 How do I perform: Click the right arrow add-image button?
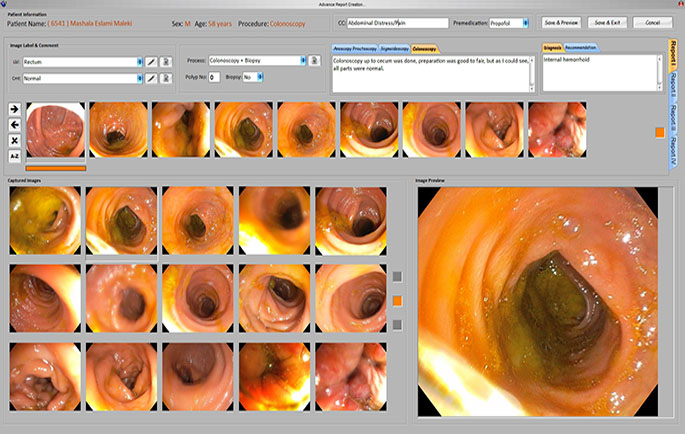coord(14,108)
